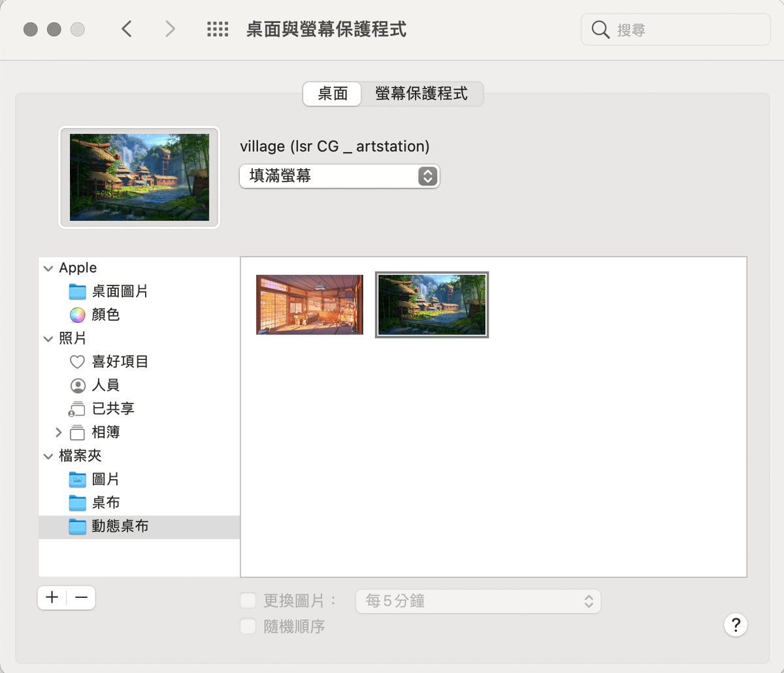Viewport: 784px width, 673px height.
Task: Select the 人員 row
Action: (139, 386)
